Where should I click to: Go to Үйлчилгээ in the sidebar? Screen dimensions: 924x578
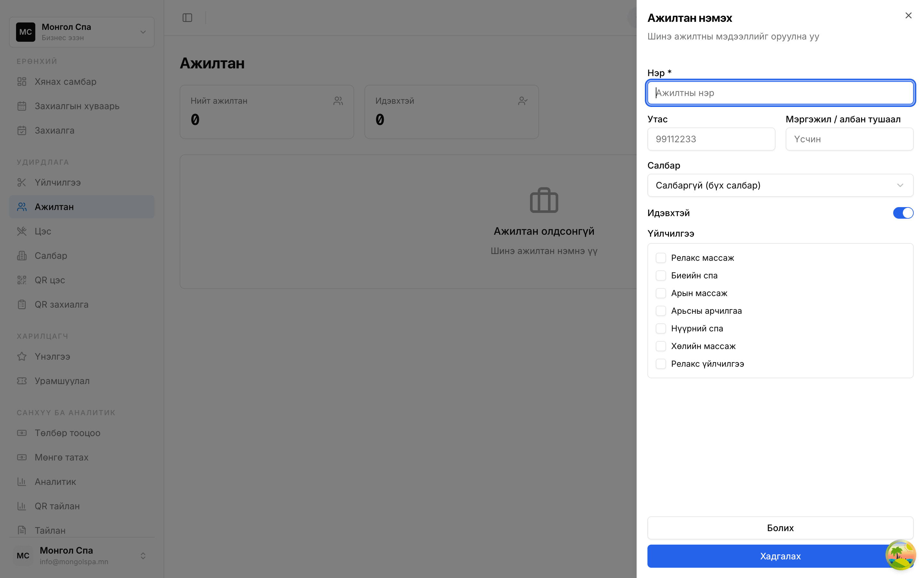pyautogui.click(x=82, y=182)
